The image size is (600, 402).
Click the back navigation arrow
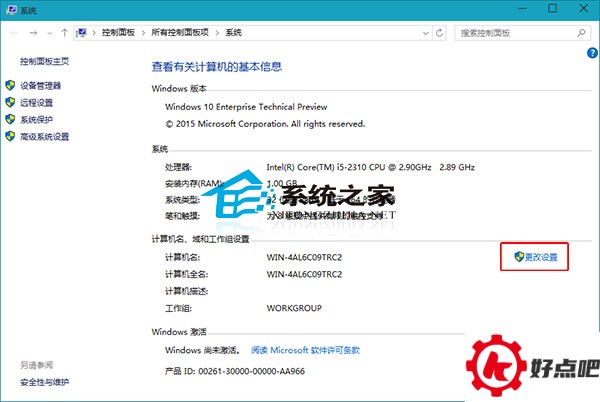pyautogui.click(x=14, y=33)
